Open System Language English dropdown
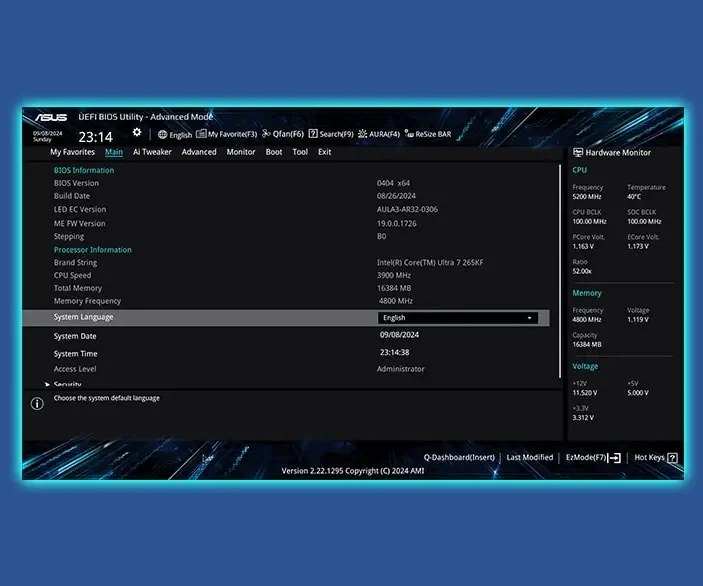 [458, 318]
